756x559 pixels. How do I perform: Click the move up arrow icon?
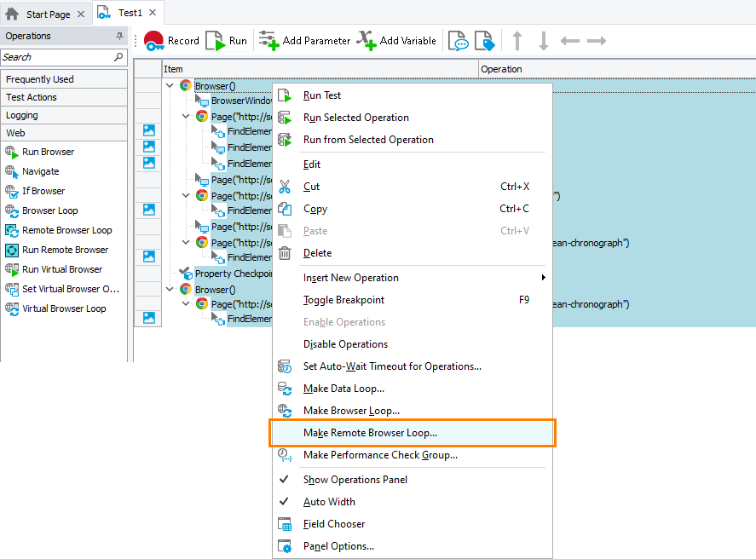pos(517,41)
